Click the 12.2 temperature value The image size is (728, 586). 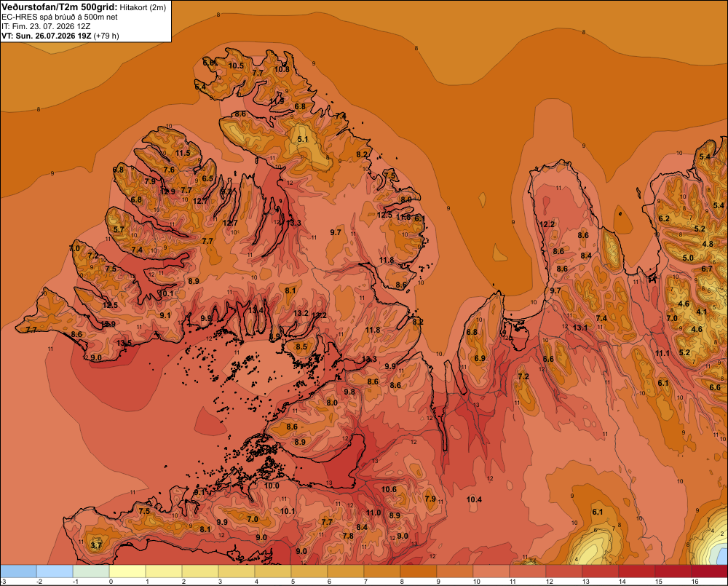click(x=547, y=224)
